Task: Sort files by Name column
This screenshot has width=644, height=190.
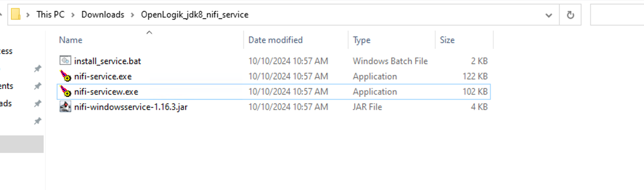Action: [x=71, y=40]
